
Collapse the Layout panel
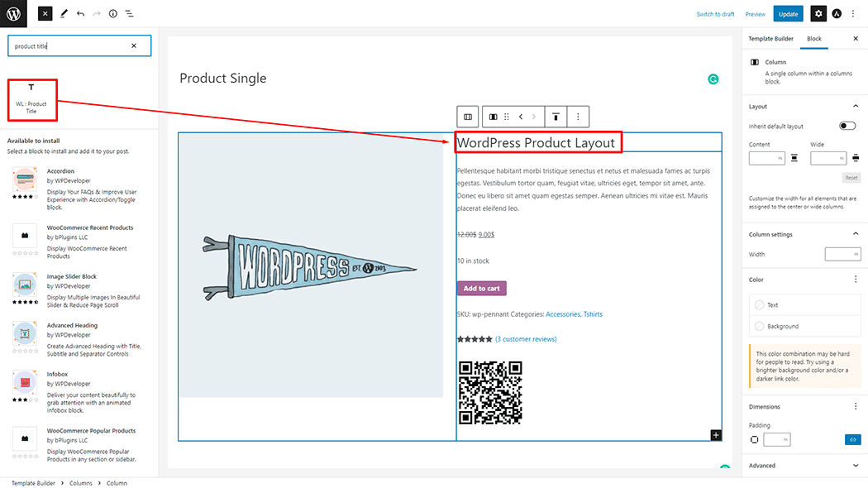(856, 107)
